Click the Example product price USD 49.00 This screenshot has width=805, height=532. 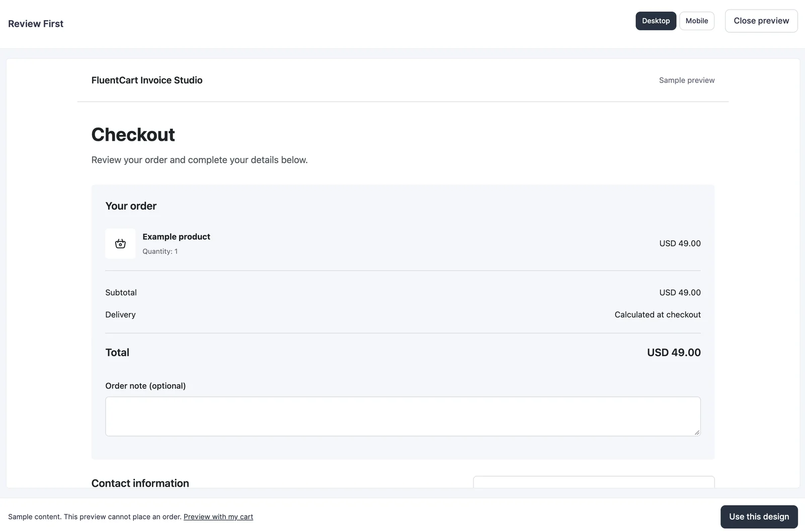pyautogui.click(x=680, y=243)
